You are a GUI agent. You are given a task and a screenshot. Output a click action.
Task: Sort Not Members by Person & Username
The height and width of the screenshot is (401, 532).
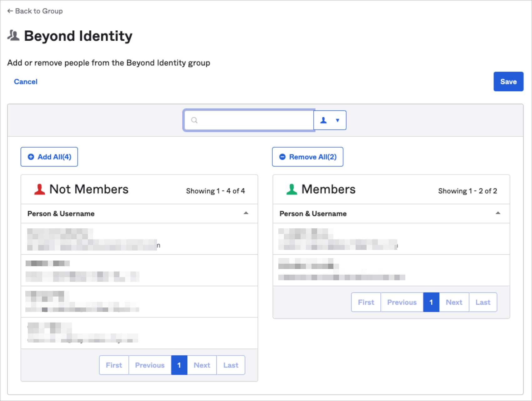(x=246, y=213)
